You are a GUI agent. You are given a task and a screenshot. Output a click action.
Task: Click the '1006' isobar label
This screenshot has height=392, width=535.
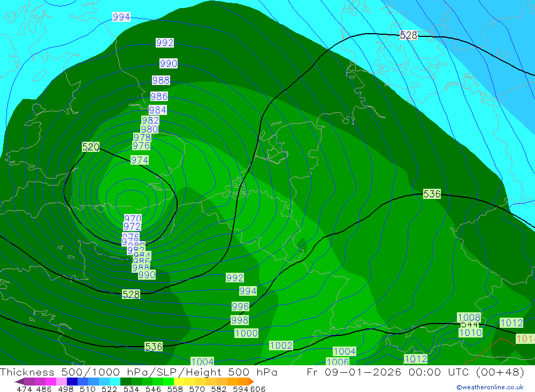[338, 362]
